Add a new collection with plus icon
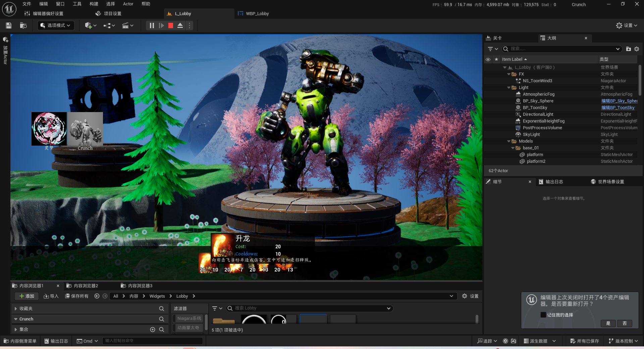 (153, 330)
